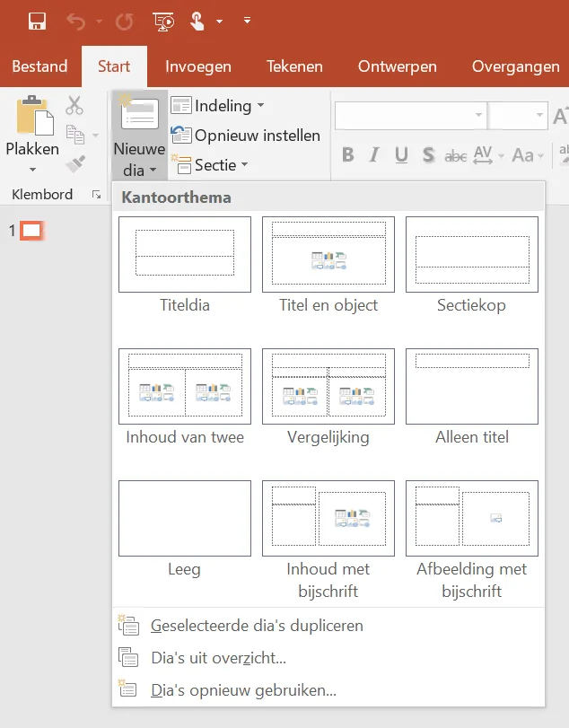Click the Increase Font Size A icon
This screenshot has width=569, height=728.
pyautogui.click(x=560, y=115)
